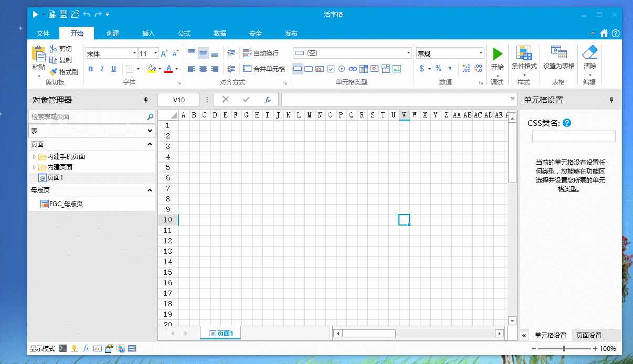Select the hyperlink cell type icon
The width and height of the screenshot is (633, 364).
click(x=353, y=69)
